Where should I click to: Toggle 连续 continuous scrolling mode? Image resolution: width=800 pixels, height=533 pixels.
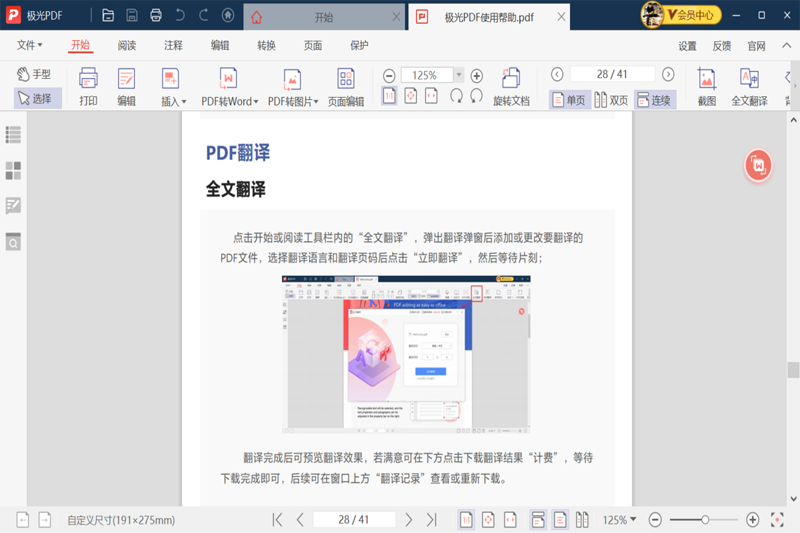[655, 100]
